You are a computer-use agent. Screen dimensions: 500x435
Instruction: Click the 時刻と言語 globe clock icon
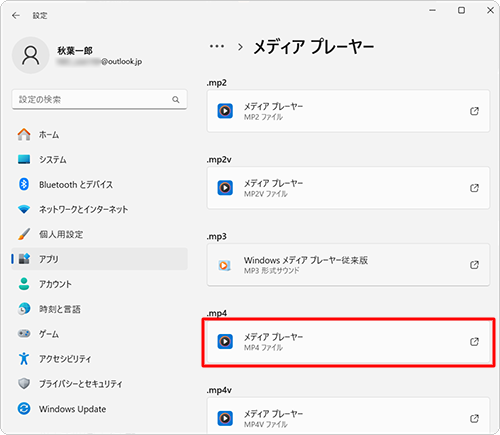click(x=24, y=309)
